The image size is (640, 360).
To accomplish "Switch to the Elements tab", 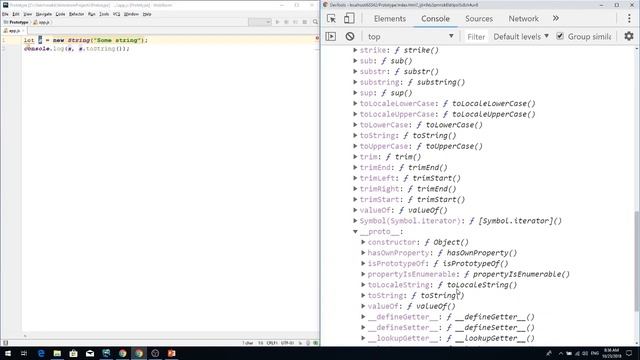I will click(390, 19).
